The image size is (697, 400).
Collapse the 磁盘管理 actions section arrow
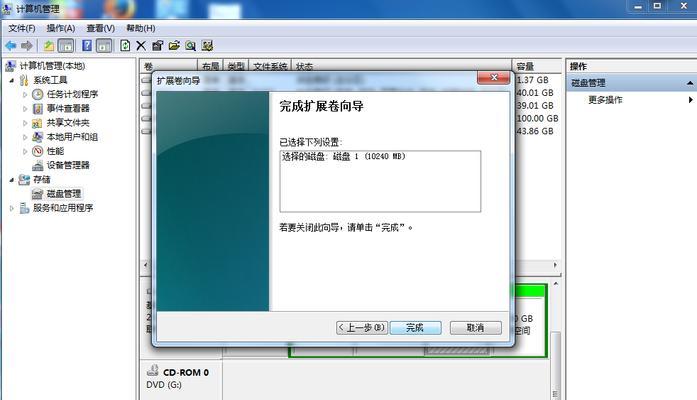689,83
